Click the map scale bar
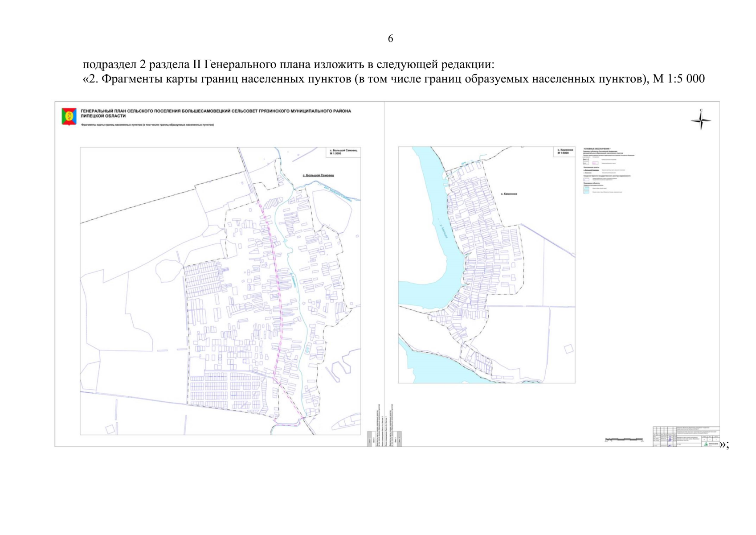756x535 pixels. click(623, 440)
